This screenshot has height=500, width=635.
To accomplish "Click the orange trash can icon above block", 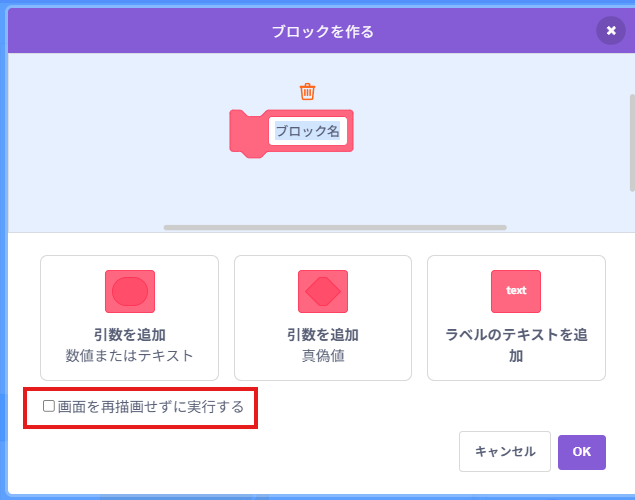I will click(x=307, y=91).
